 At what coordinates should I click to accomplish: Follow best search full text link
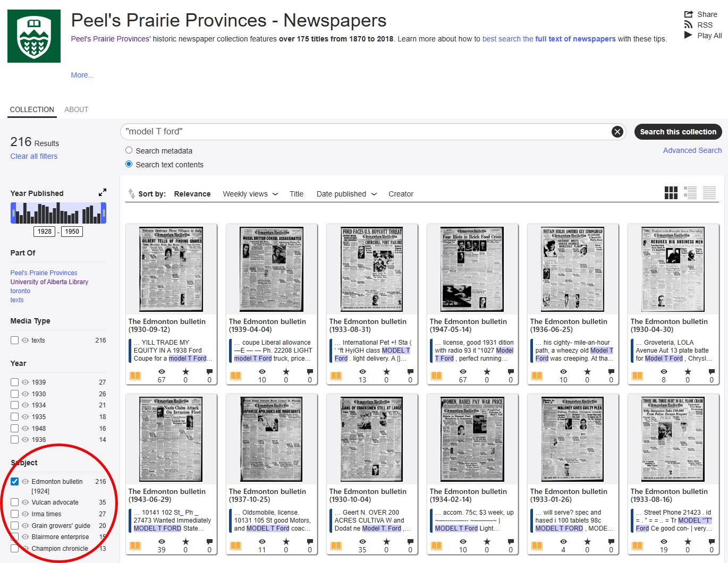549,39
